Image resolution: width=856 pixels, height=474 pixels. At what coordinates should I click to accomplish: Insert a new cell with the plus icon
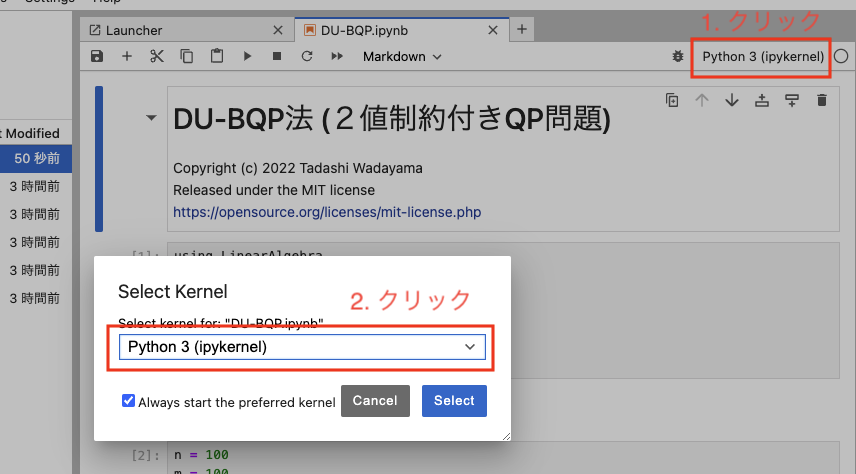pyautogui.click(x=127, y=56)
